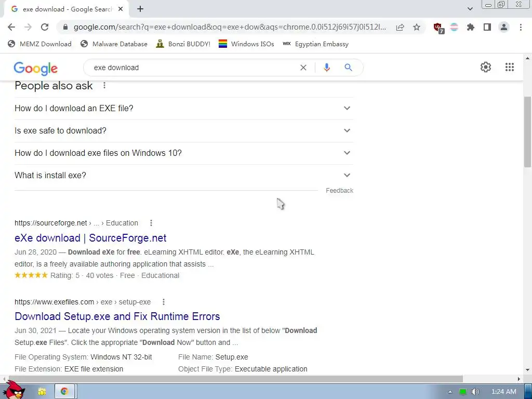Open People also ask options menu
Screen dimensions: 532x399
(x=104, y=86)
